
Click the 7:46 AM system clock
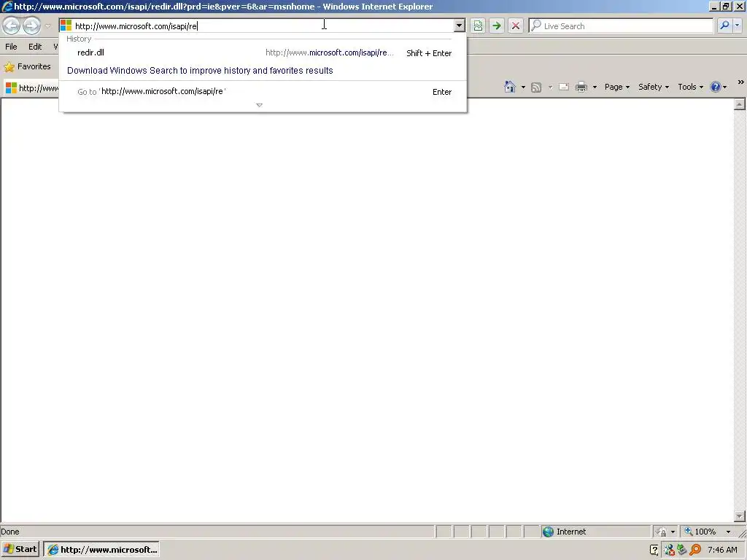point(722,550)
